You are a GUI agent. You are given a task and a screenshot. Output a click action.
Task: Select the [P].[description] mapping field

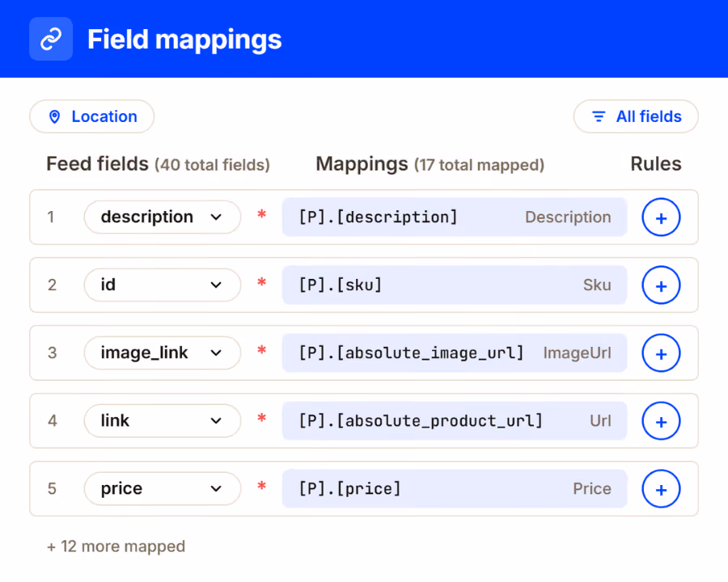tap(455, 217)
